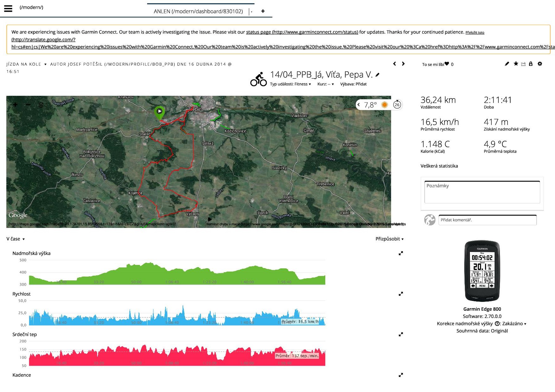Screen dimensions: 555x392
Task: Add a new dashboard tab with plus
Action: point(263,11)
